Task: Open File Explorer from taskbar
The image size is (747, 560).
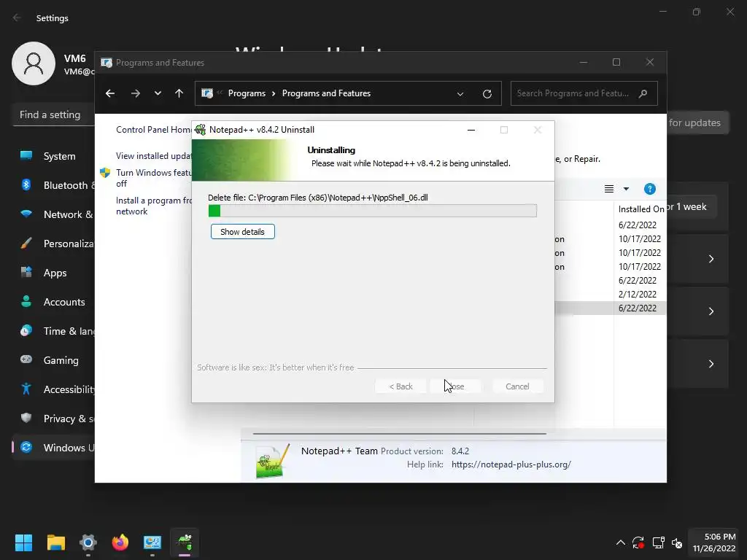Action: [x=55, y=542]
